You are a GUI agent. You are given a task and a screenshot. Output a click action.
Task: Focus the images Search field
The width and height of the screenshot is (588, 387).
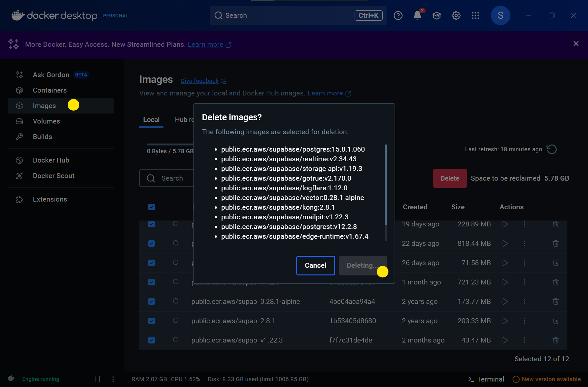coord(166,178)
